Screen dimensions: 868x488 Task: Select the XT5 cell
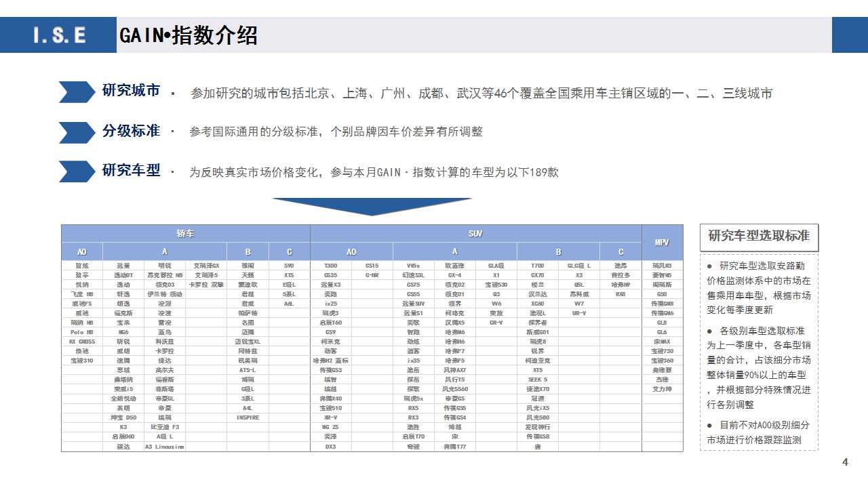click(x=538, y=370)
